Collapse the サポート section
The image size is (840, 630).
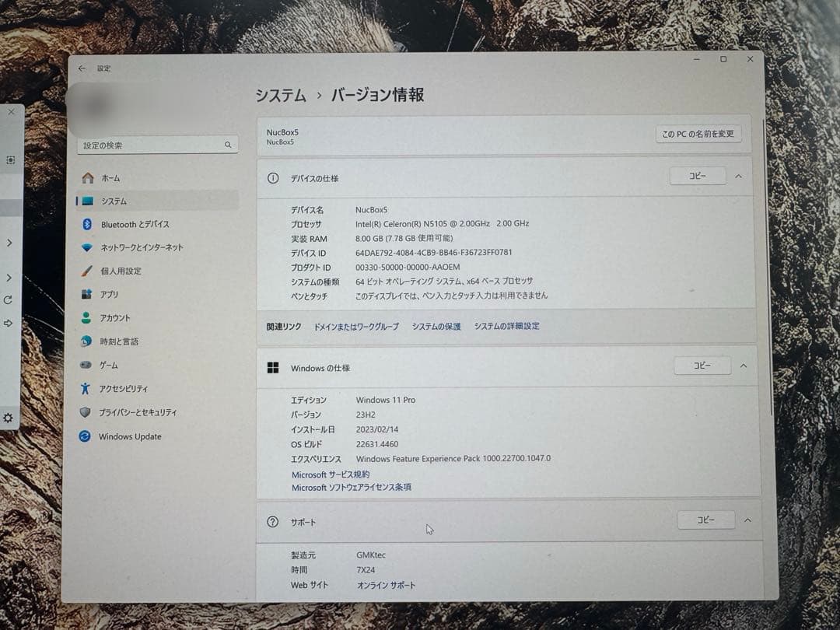point(747,520)
